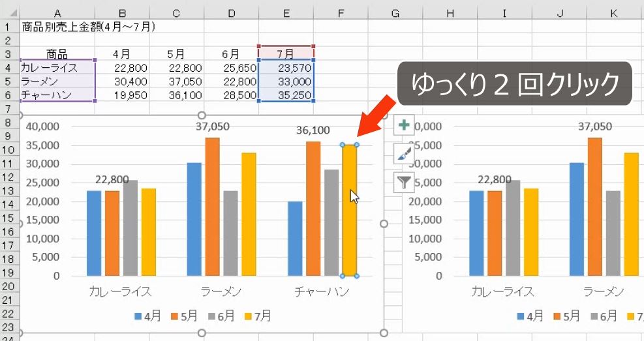Screen dimensions: 644x341
Task: Open the Chart Styles paintbrush button
Action: [x=404, y=154]
